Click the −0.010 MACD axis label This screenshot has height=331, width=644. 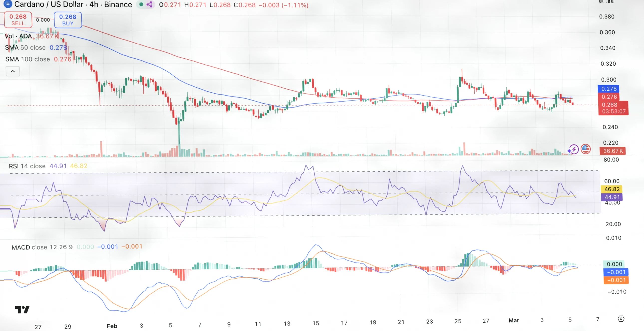click(x=617, y=292)
